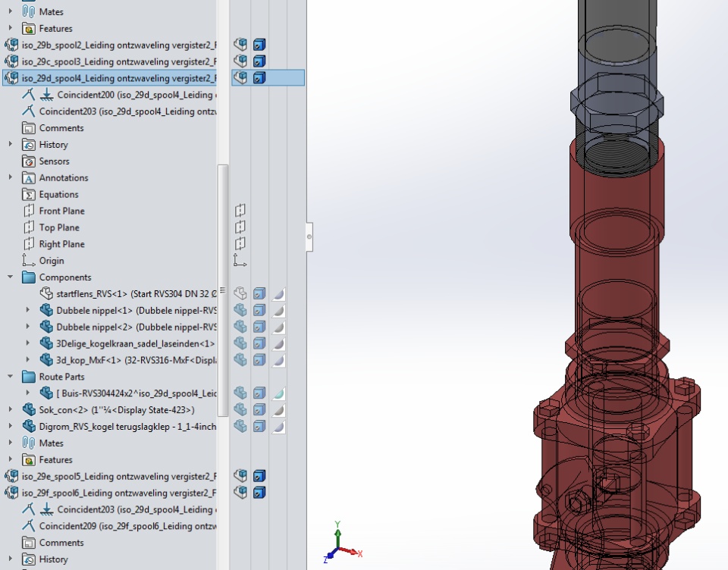Click the feature tree vertical scrollbar
The height and width of the screenshot is (570, 728).
[223, 290]
